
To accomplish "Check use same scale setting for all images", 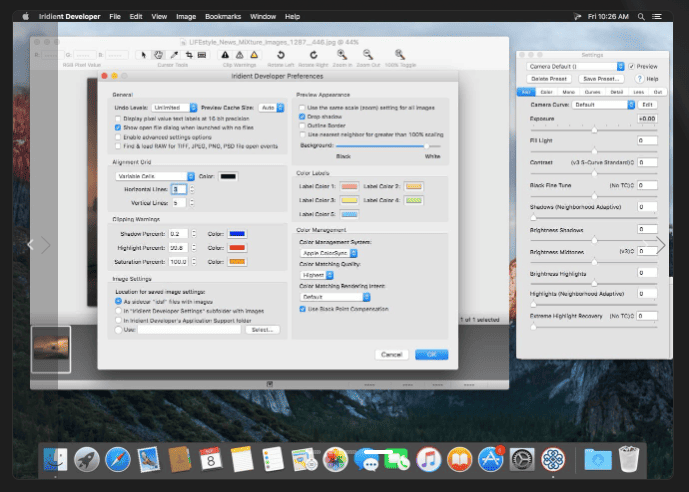I will [302, 108].
